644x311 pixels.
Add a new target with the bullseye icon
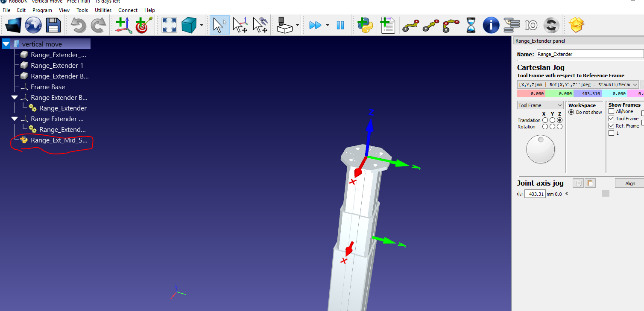[143, 26]
